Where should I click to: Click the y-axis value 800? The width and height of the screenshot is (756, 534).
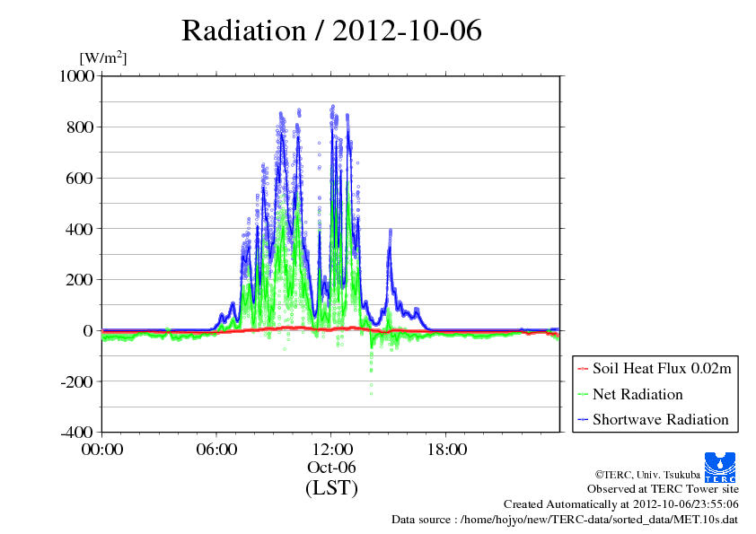pyautogui.click(x=80, y=127)
